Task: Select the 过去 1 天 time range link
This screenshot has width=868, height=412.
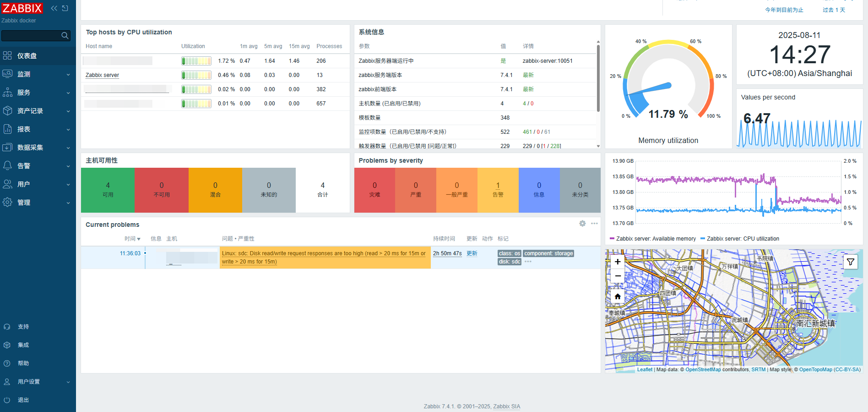Action: click(834, 10)
